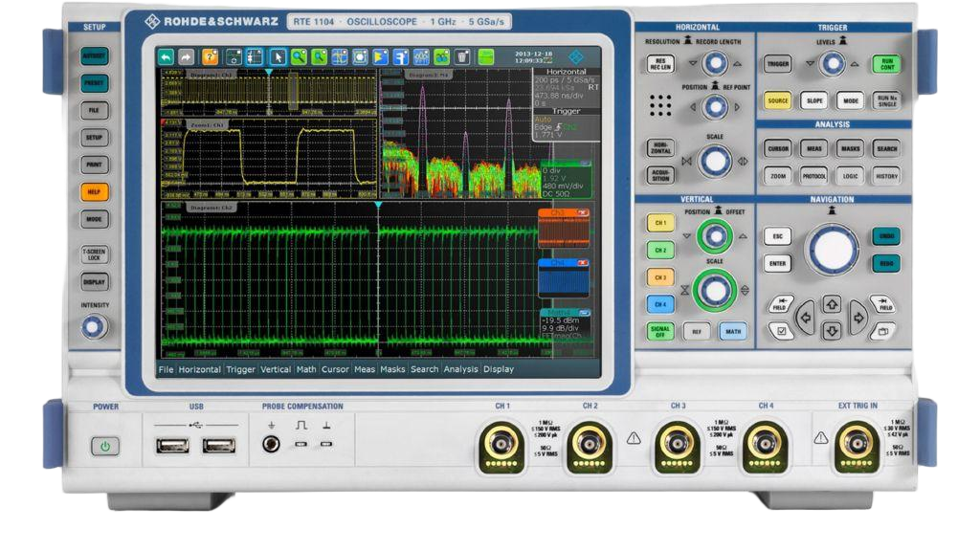Viewport: 980px width, 551px height.
Task: Toggle channel CH 2 green button
Action: click(660, 250)
